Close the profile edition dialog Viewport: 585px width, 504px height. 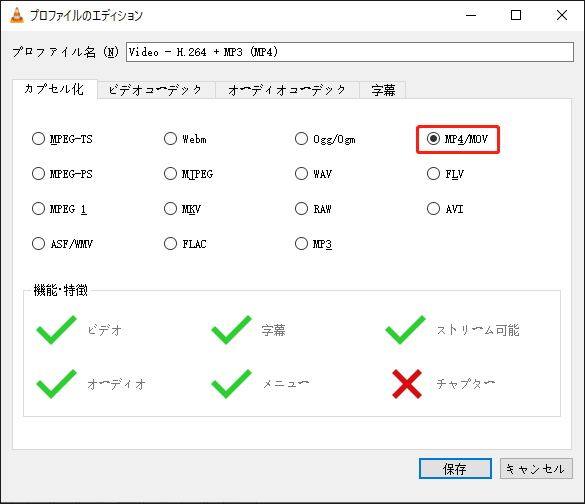coord(562,15)
